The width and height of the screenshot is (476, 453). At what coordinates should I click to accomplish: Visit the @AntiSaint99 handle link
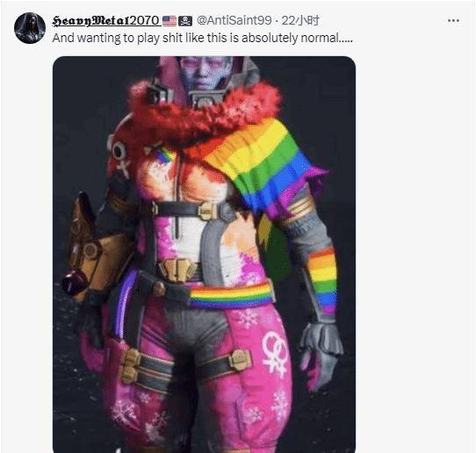tap(234, 21)
